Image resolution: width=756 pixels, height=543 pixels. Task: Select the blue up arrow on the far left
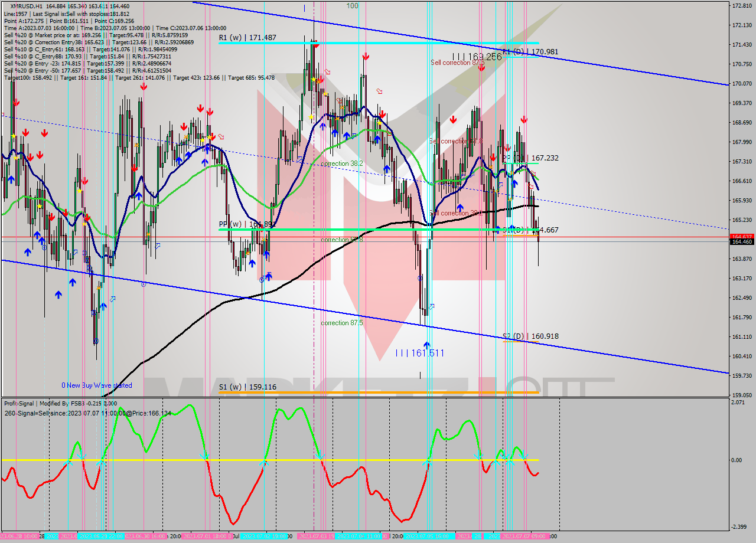point(11,179)
